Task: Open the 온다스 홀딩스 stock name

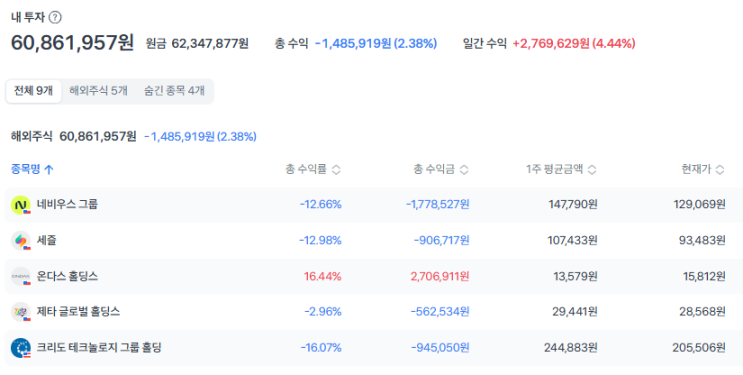Action: click(x=67, y=276)
